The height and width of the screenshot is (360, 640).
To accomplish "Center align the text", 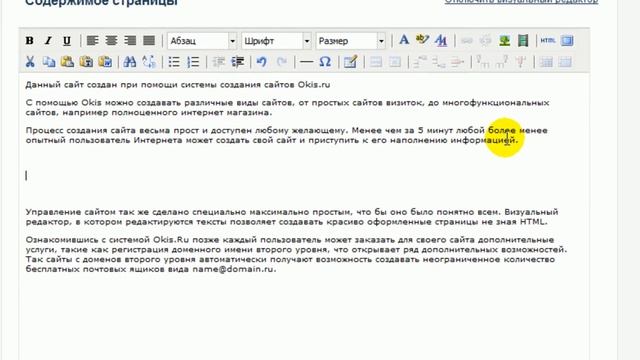I will point(111,40).
